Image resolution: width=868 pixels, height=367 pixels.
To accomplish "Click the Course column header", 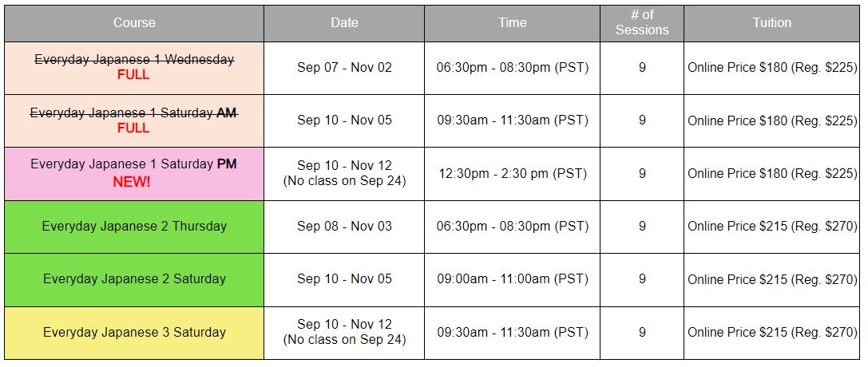I will pyautogui.click(x=134, y=23).
